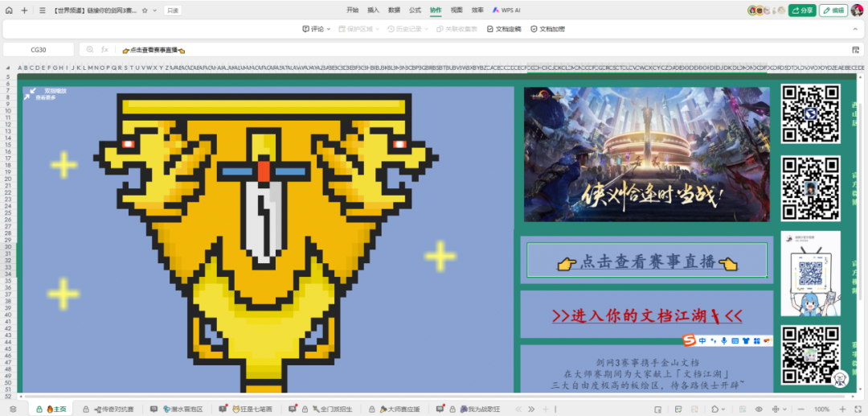Zoom in with plus icon
Screen dimensions: 868x416
[844, 409]
